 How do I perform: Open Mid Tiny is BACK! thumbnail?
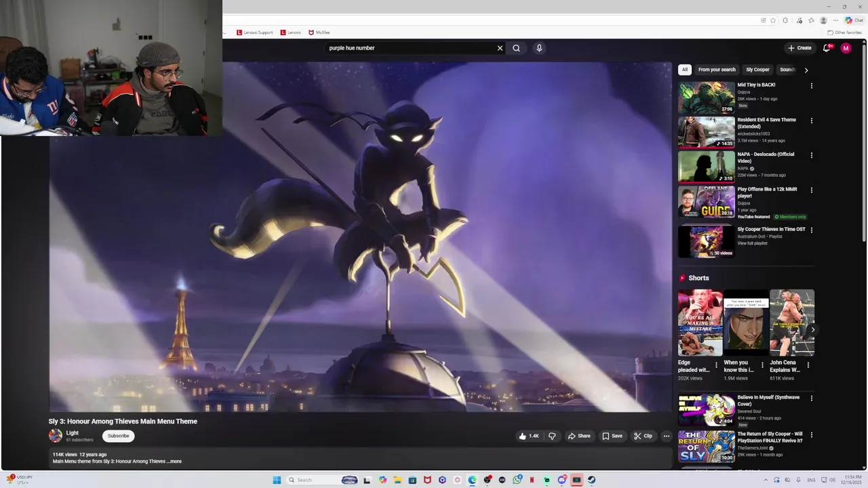coord(707,98)
